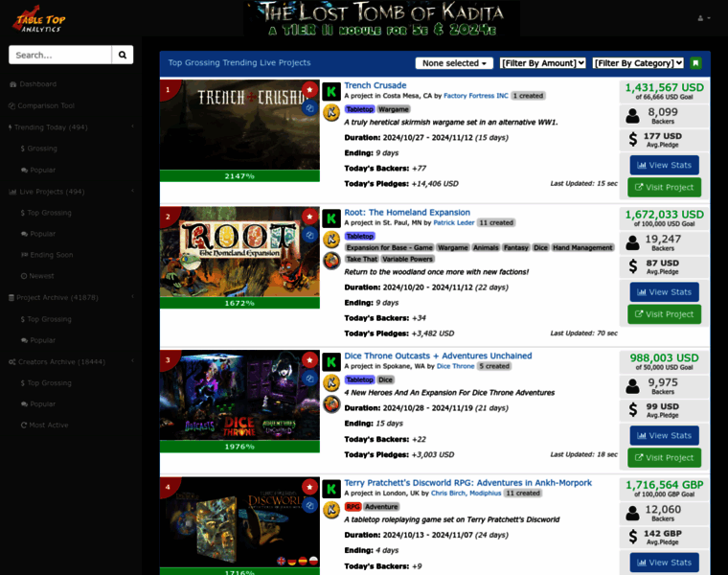Screen dimensions: 728x575
Task: Open Comparison Tool in the sidebar
Action: (41, 105)
